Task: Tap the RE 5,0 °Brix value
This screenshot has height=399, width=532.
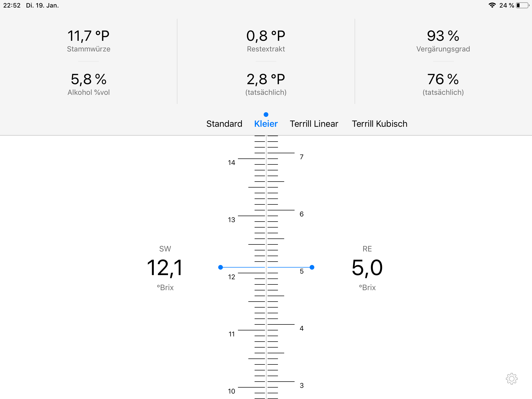Action: pos(367,268)
